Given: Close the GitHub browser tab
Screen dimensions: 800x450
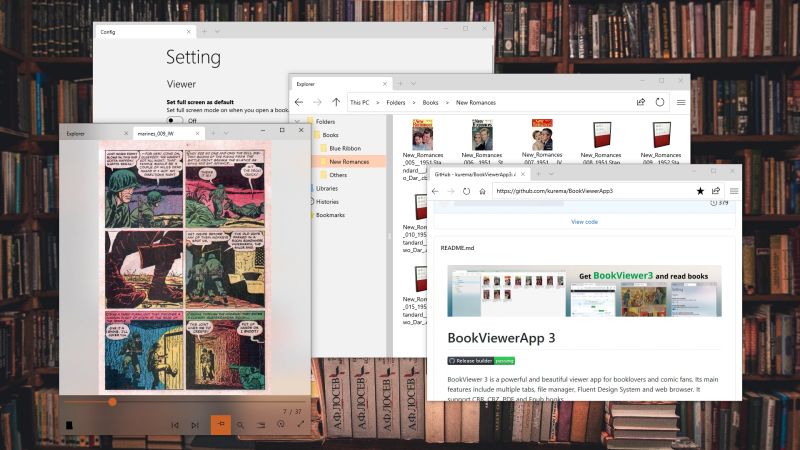Looking at the screenshot, I should (x=523, y=174).
